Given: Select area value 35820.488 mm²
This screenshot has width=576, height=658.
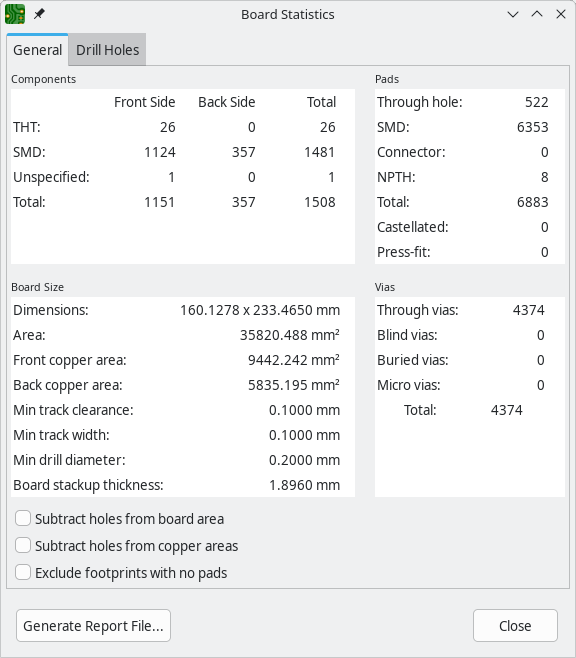Looking at the screenshot, I should (290, 335).
